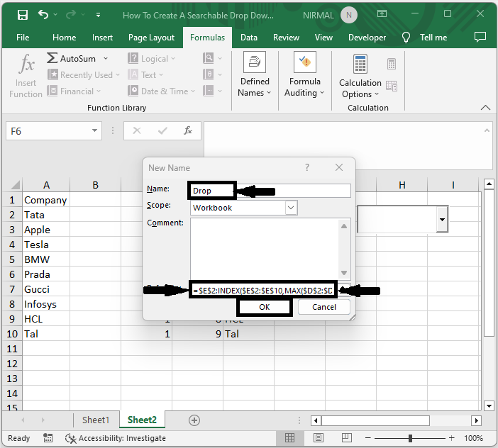Switch to the Developer tab
The width and height of the screenshot is (498, 448).
367,38
